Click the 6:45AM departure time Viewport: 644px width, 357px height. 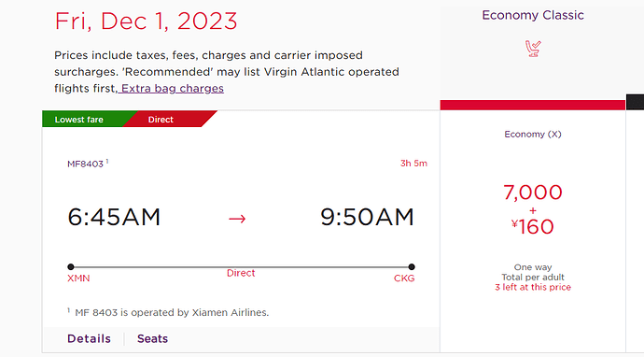click(x=114, y=217)
